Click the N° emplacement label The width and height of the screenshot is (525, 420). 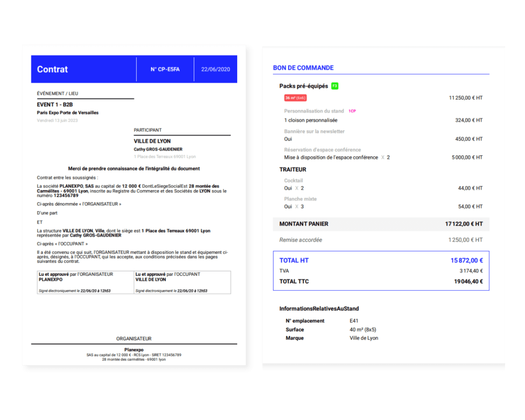click(x=305, y=321)
